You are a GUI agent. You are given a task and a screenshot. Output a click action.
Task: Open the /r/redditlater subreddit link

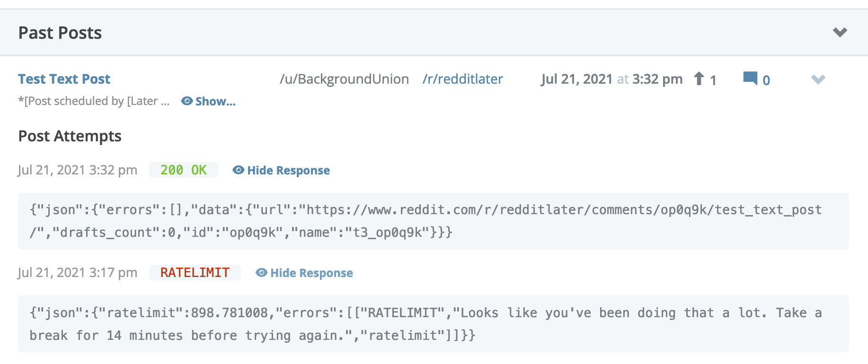point(462,79)
